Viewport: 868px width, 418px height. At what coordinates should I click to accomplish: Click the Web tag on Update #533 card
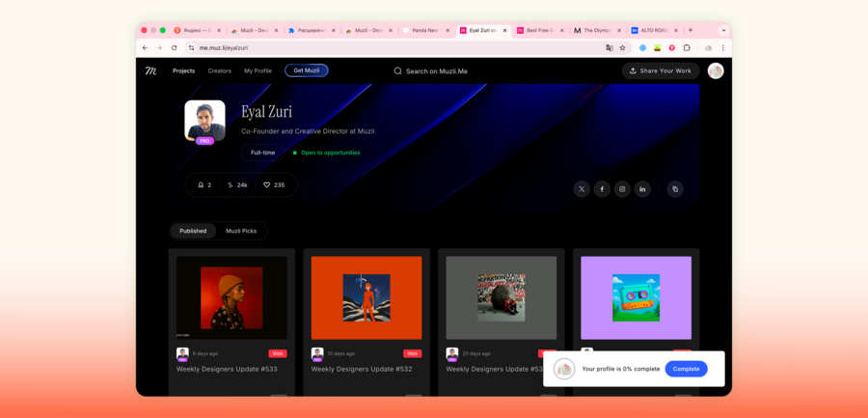[x=278, y=353]
